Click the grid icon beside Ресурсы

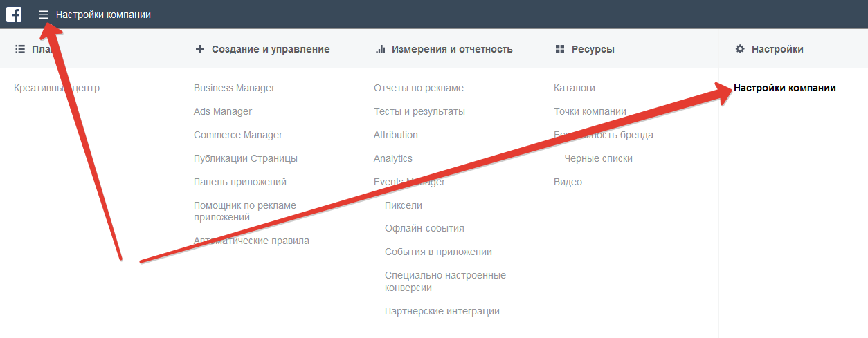pos(560,49)
